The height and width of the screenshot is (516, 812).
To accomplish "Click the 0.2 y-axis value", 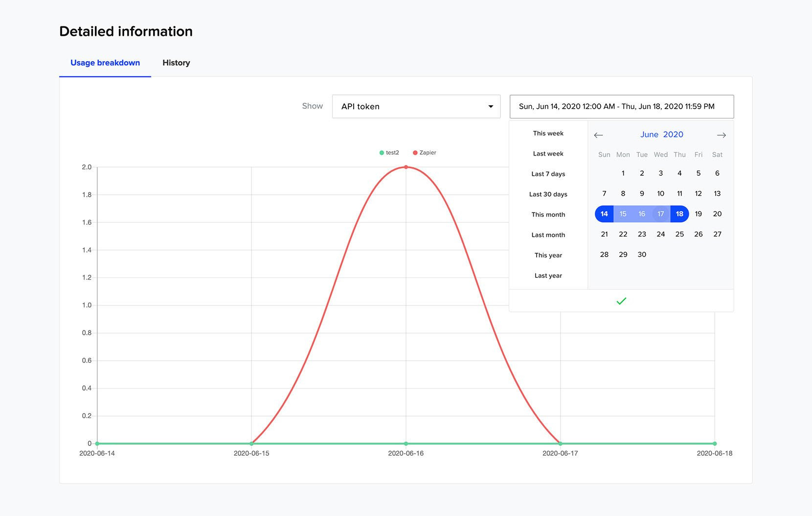I will [x=87, y=416].
